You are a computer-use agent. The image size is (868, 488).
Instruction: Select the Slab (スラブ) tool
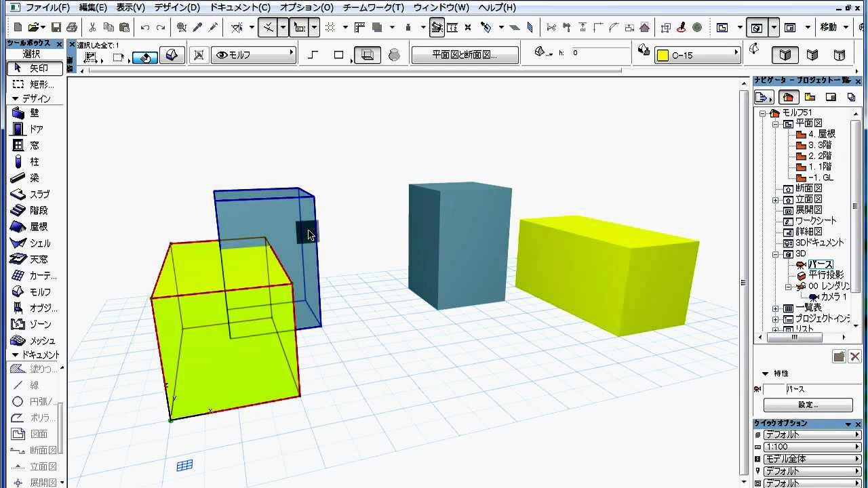click(35, 194)
